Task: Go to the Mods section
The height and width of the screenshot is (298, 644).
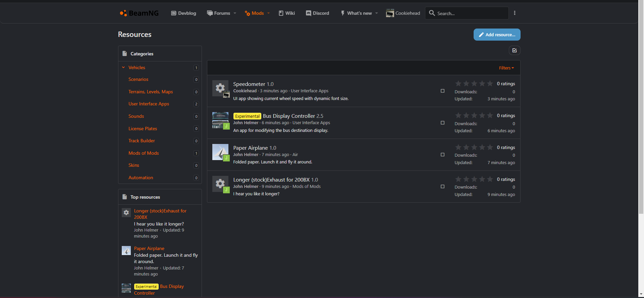Action: [x=254, y=13]
